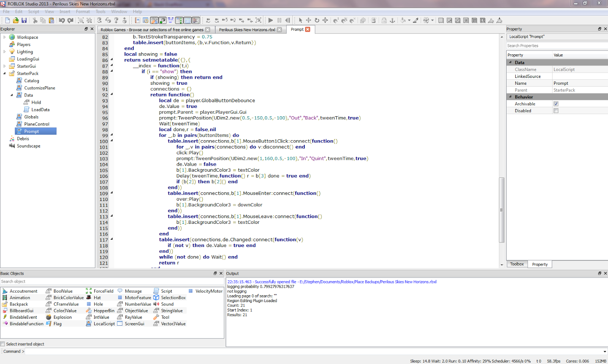608x364 pixels.
Task: Select LoadData under the Data node
Action: coord(40,110)
